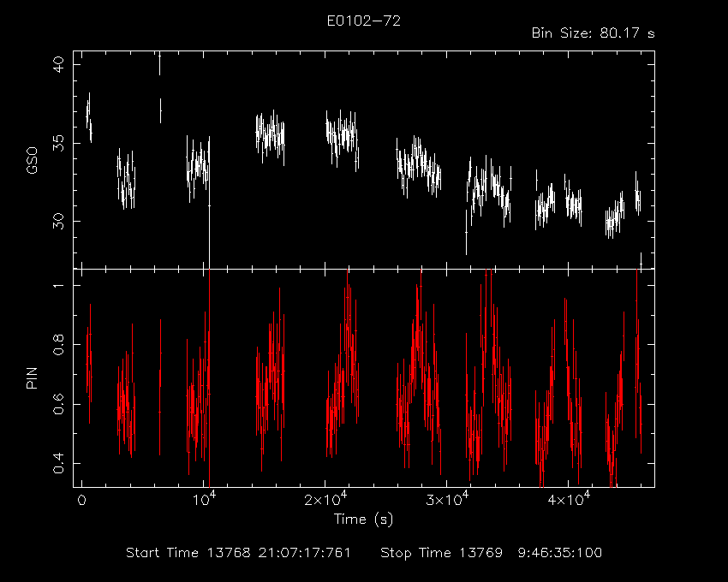Image resolution: width=728 pixels, height=582 pixels.
Task: Click the PIN tick label 1
Action: (x=58, y=284)
